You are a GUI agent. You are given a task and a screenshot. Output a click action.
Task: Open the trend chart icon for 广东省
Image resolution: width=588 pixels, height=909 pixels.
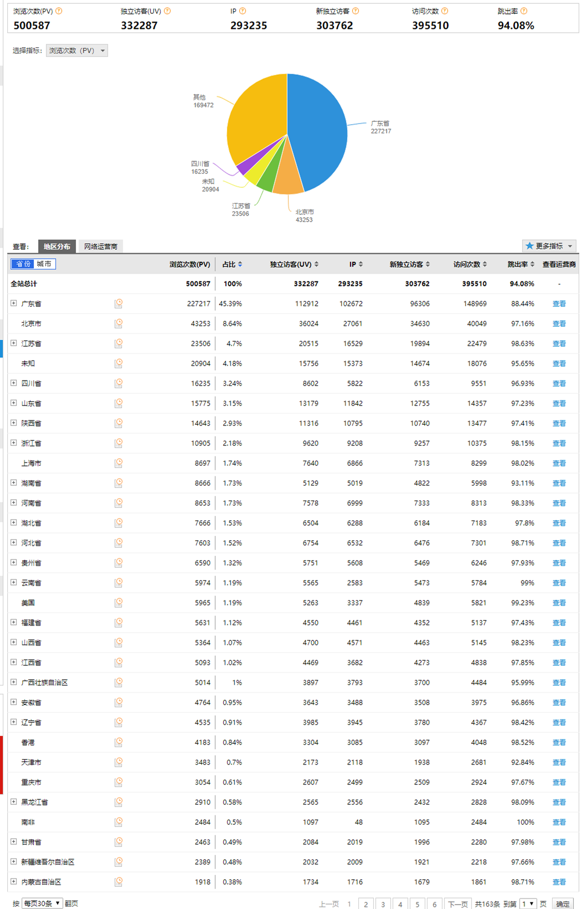[118, 304]
